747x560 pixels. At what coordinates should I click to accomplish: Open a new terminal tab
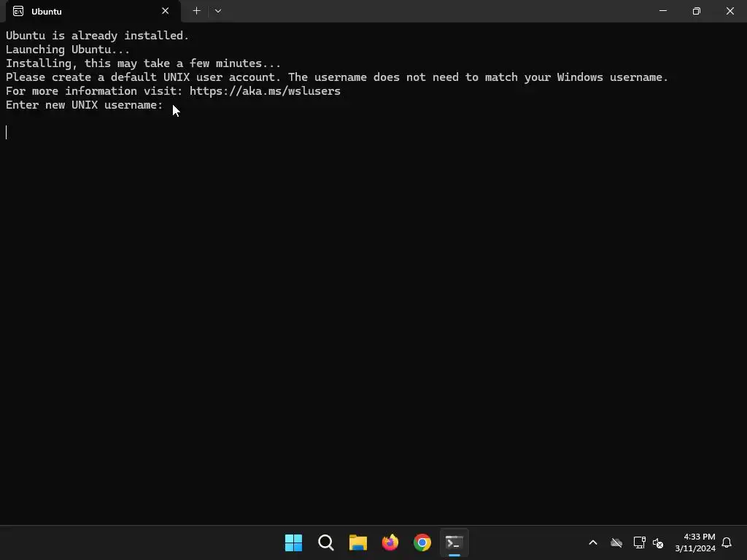click(x=196, y=11)
